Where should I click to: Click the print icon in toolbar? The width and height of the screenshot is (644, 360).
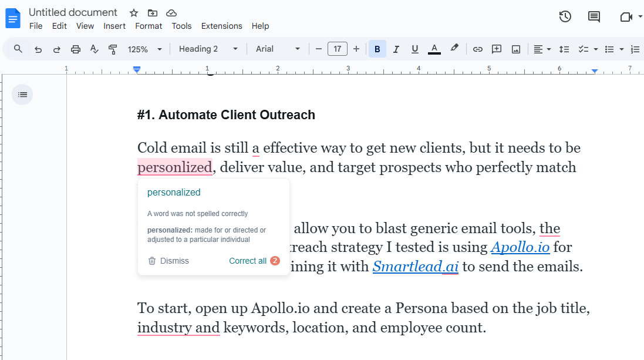pos(76,49)
